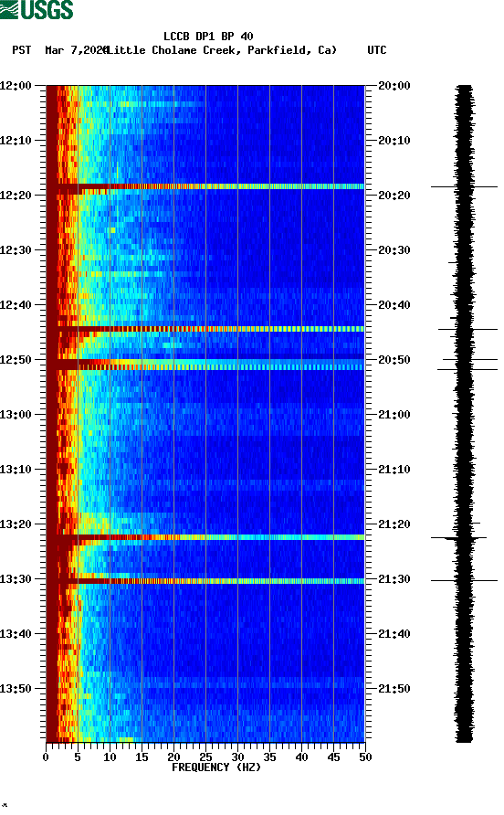Click the 13:20 PST time label
This screenshot has width=504, height=815.
[16, 524]
